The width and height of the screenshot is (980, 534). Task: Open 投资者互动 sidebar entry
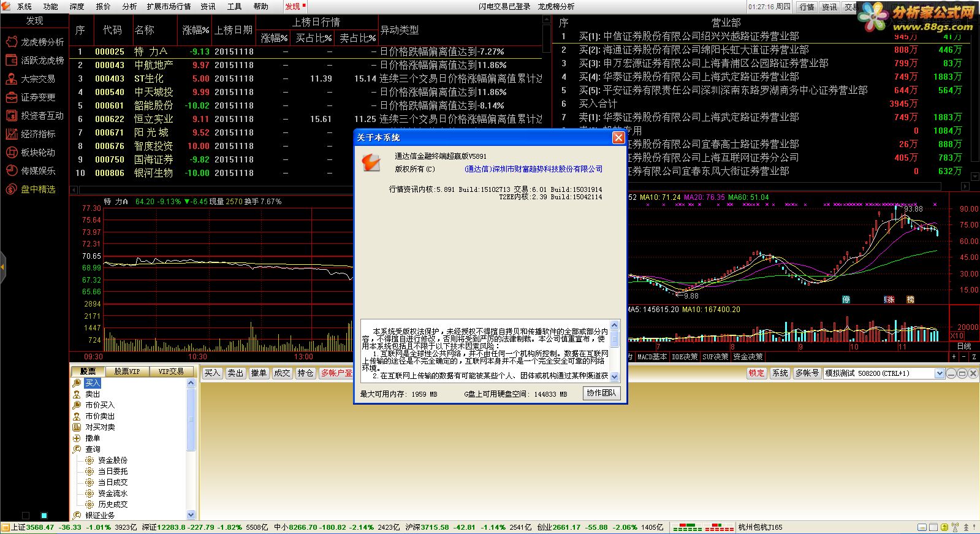pyautogui.click(x=34, y=115)
